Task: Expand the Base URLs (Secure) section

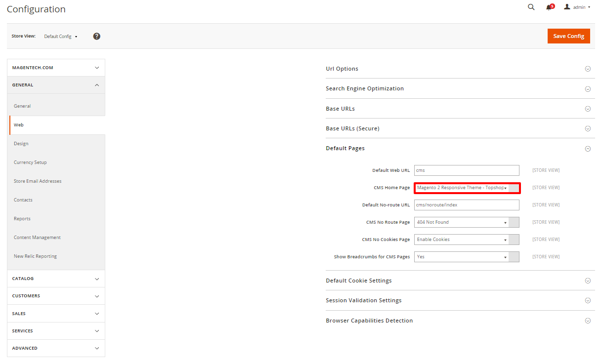Action: (460, 128)
